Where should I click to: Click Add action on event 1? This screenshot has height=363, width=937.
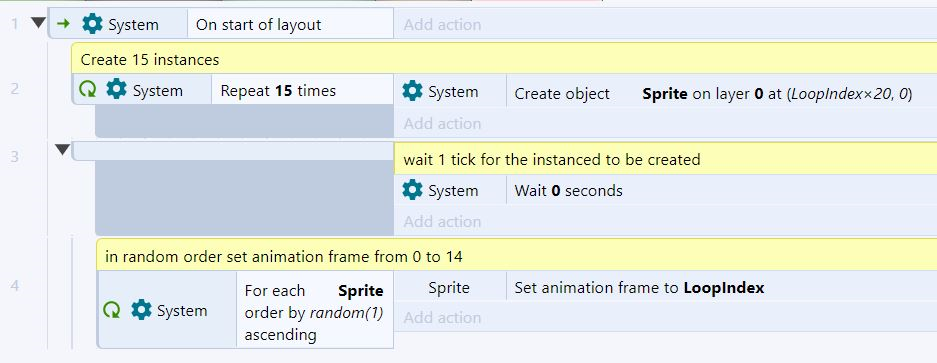click(442, 25)
